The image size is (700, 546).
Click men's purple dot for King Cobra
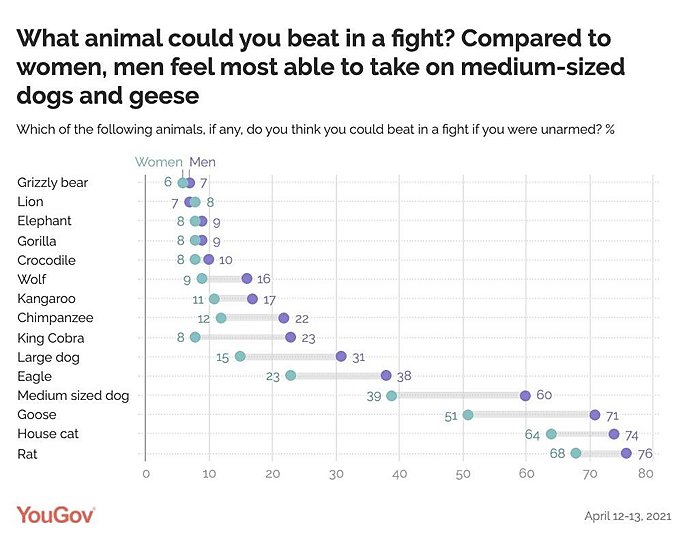(291, 337)
